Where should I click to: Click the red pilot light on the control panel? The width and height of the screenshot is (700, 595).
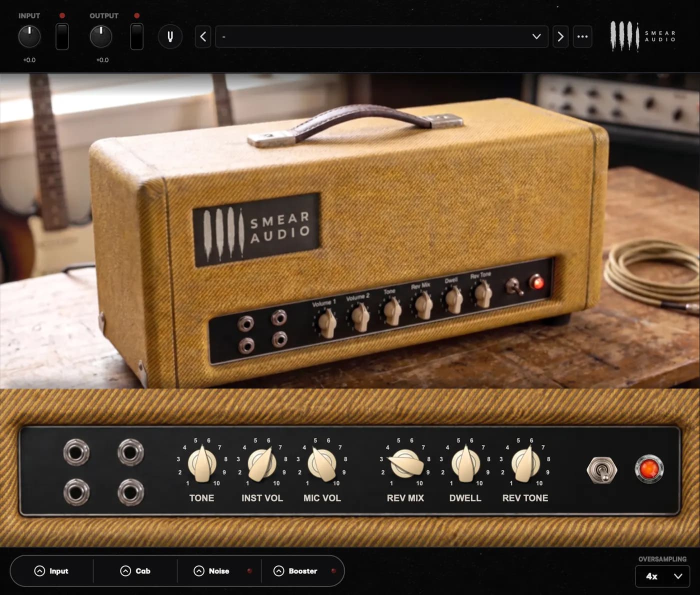coord(649,469)
